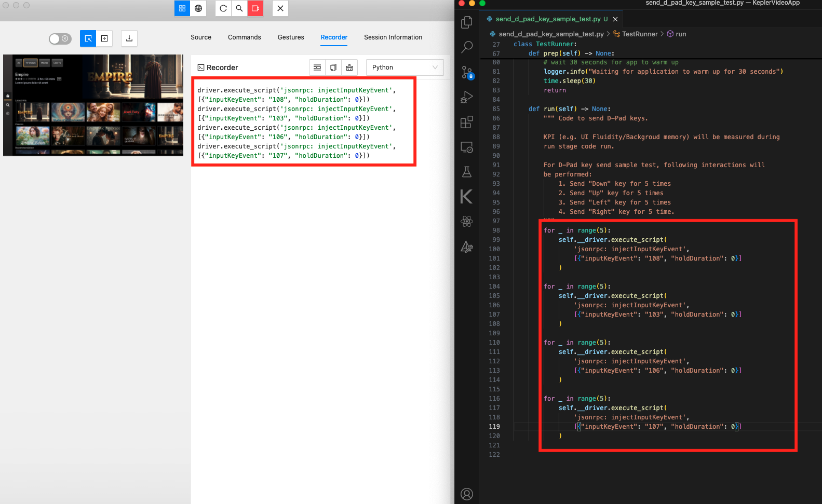Click the Empire app screenshot preview

point(93,105)
